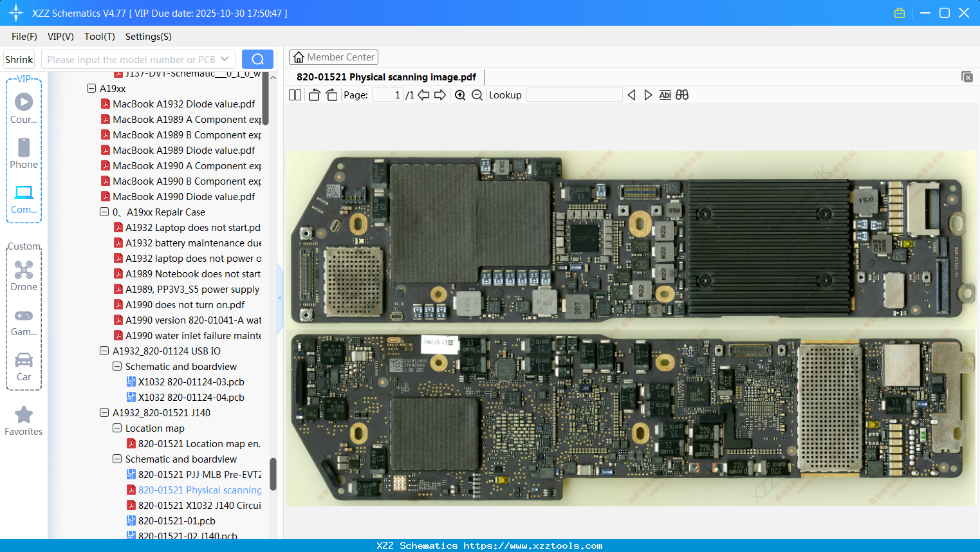Viewport: 980px width, 552px height.
Task: Open the Settings(S) menu
Action: coord(149,37)
